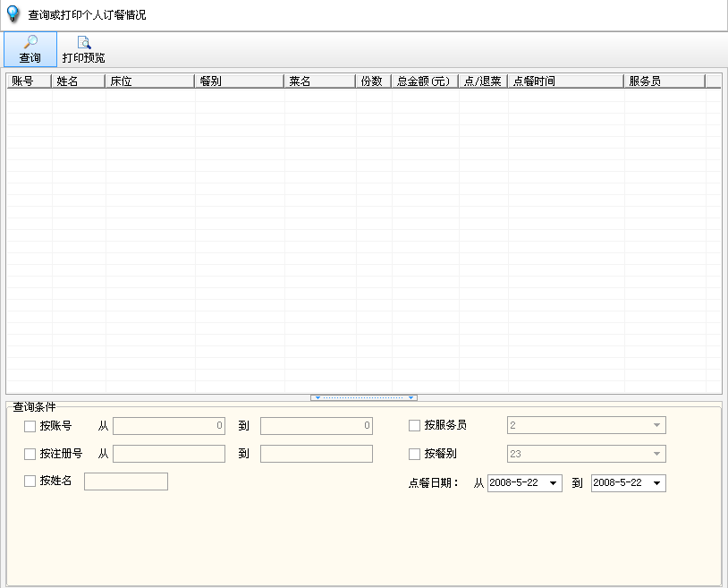Collapse the query panel splitter handle
This screenshot has height=588, width=728.
tap(364, 397)
